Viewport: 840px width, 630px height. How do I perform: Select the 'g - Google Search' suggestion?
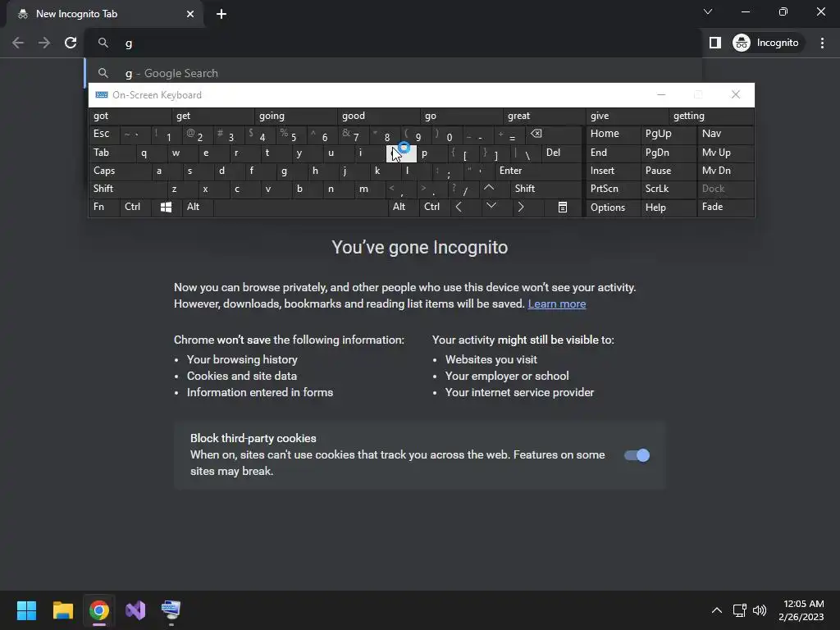click(x=393, y=73)
